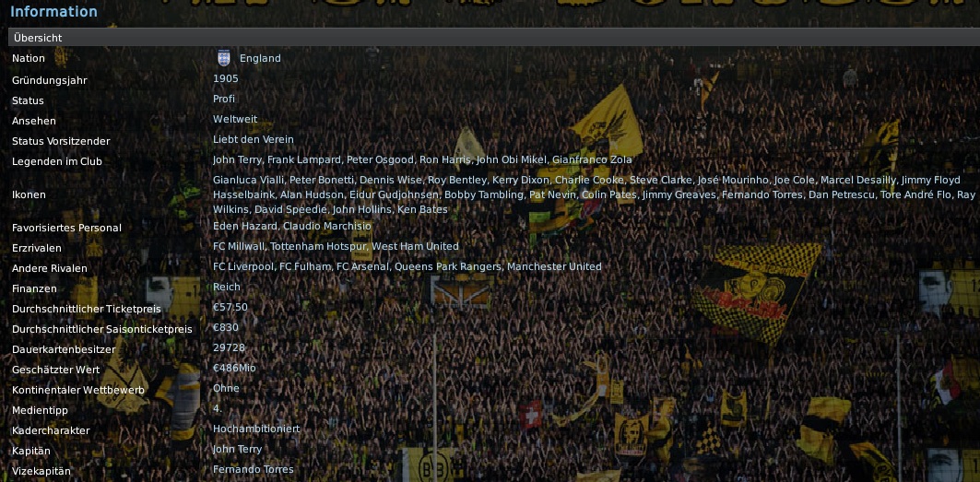Open José Mourinho icon profile
This screenshot has height=482, width=980.
pyautogui.click(x=733, y=180)
